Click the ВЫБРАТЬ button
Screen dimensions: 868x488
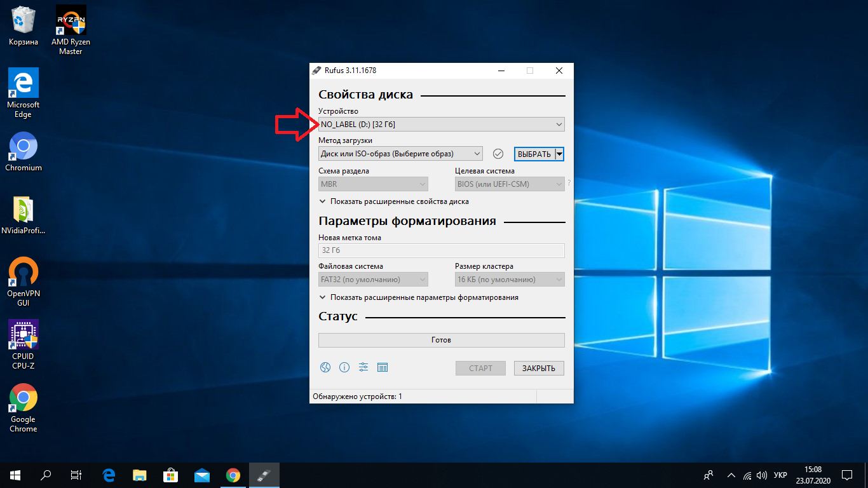click(x=534, y=154)
